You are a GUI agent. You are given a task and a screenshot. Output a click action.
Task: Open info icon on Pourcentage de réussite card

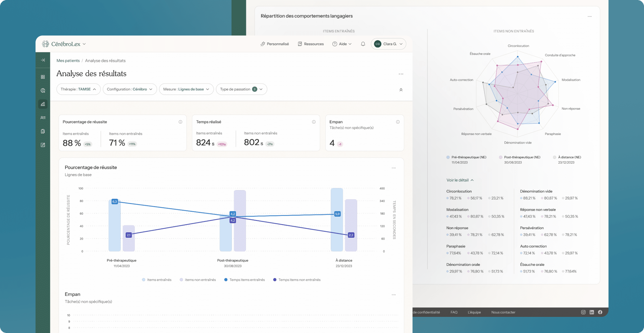click(180, 122)
